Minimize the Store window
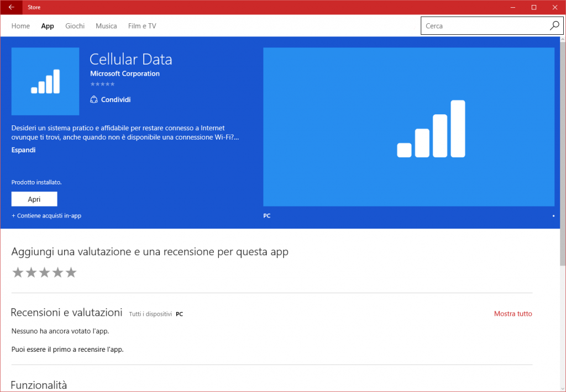 pos(513,7)
